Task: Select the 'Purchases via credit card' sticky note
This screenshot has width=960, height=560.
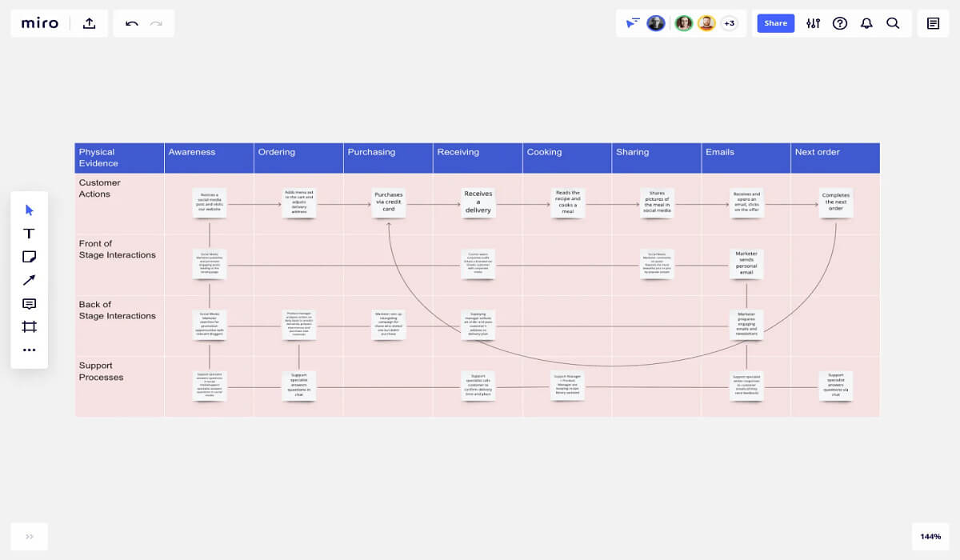Action: (388, 202)
